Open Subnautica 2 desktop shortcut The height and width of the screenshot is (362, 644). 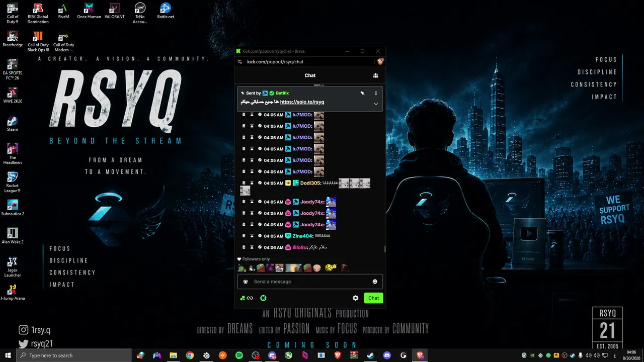pyautogui.click(x=13, y=208)
